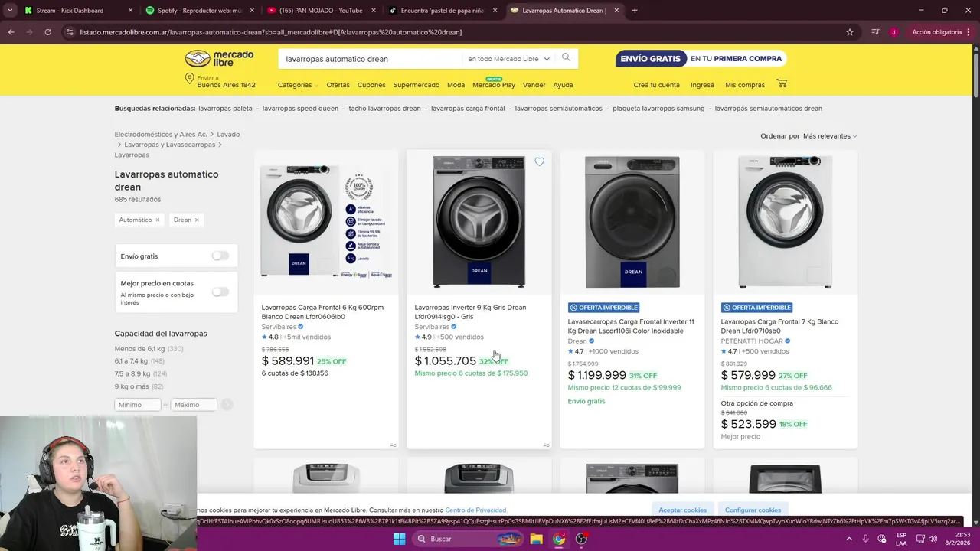Click the location pin icon for Buenos Aires
Image resolution: width=980 pixels, height=551 pixels.
pyautogui.click(x=189, y=80)
